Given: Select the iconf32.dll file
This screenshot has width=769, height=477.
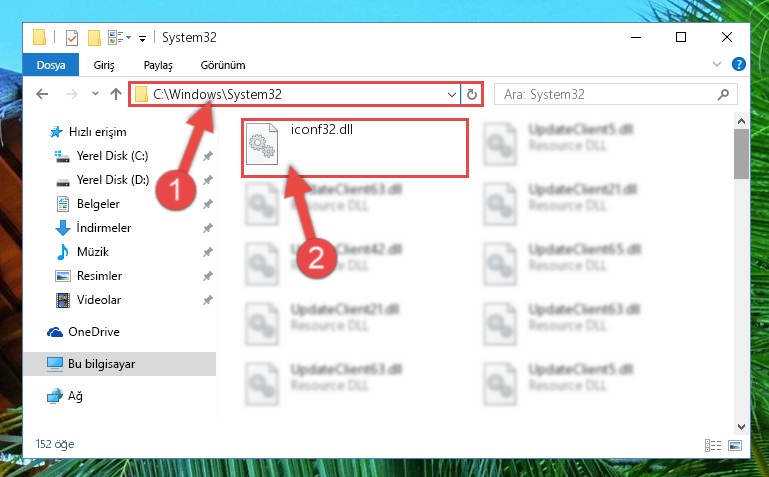Looking at the screenshot, I should [355, 148].
